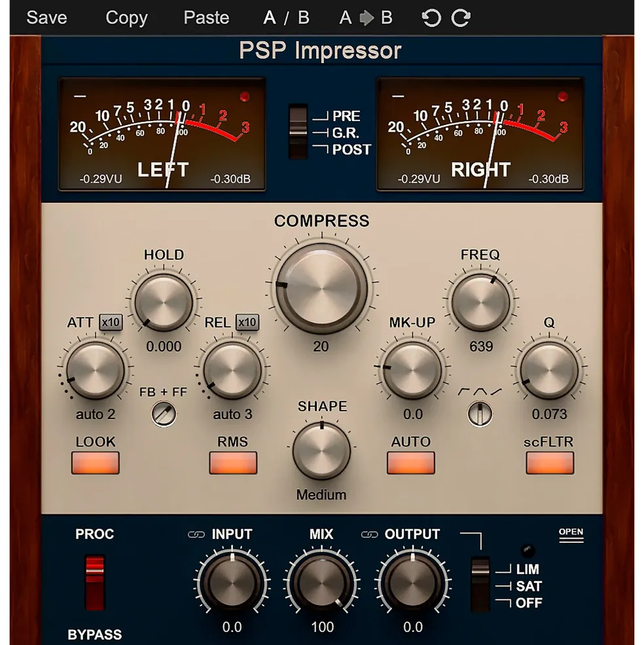644x645 pixels.
Task: Click the attack value auto 2
Action: pos(96,415)
